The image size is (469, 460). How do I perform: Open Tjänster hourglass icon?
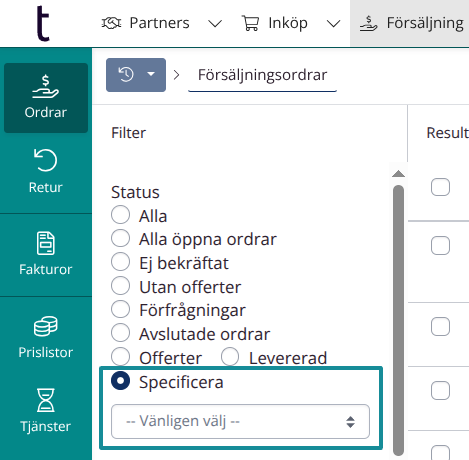pyautogui.click(x=46, y=400)
